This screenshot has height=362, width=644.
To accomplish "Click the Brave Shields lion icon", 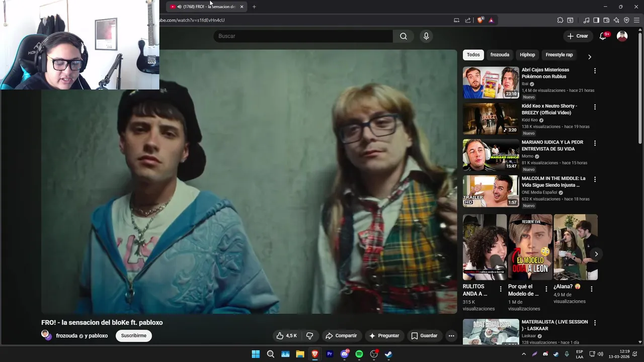I will click(480, 20).
